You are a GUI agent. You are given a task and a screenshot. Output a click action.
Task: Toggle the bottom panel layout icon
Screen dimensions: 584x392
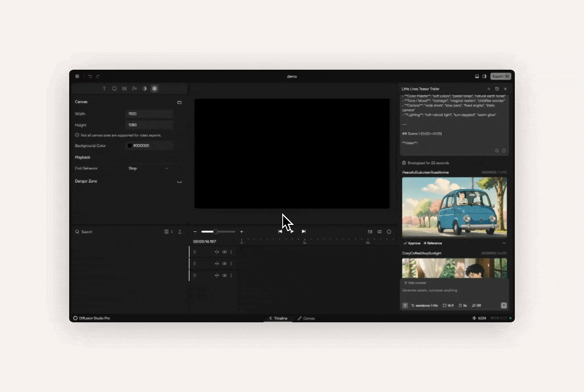tap(477, 76)
